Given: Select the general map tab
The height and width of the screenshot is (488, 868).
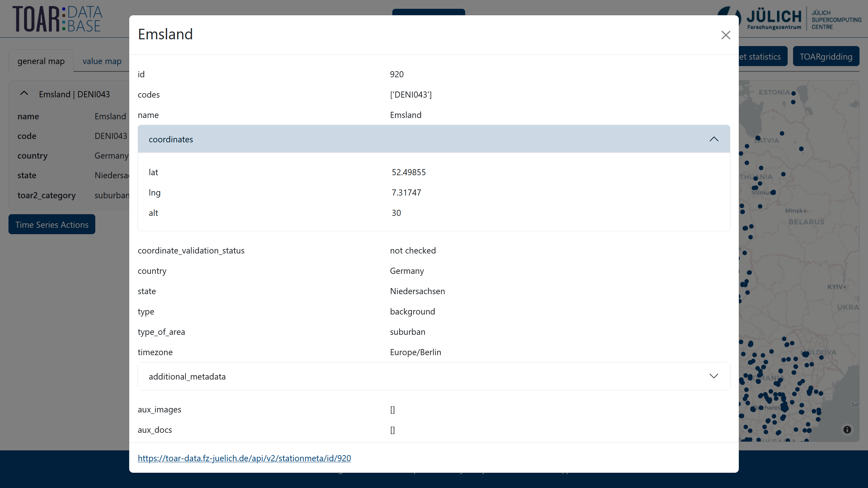Looking at the screenshot, I should [41, 61].
